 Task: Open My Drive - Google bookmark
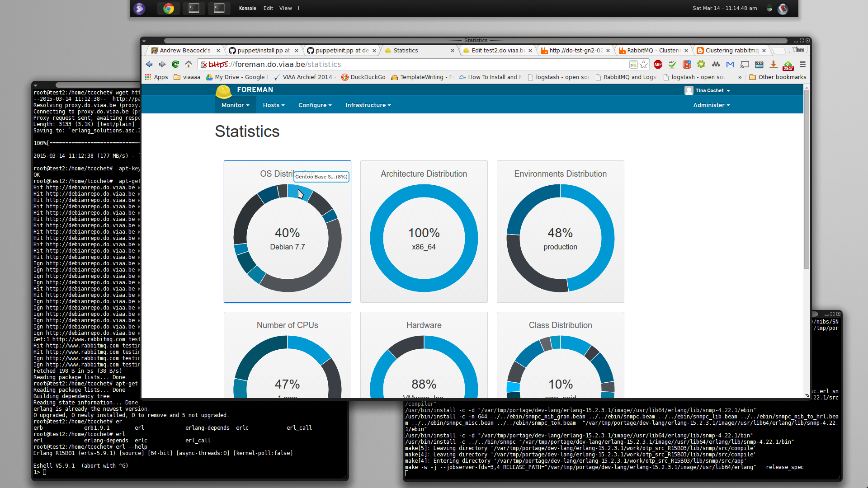(x=236, y=77)
